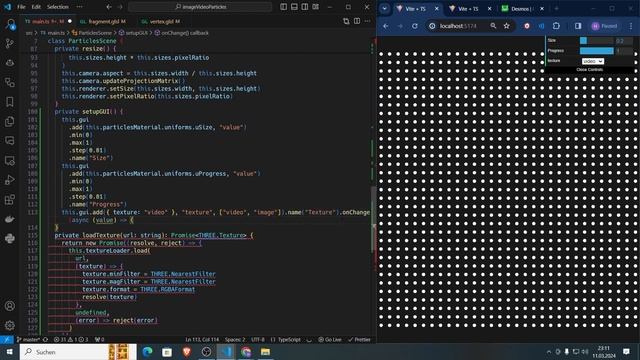Open the bookmark icon in the activity bar
This screenshot has width=640, height=360.
tap(10, 102)
